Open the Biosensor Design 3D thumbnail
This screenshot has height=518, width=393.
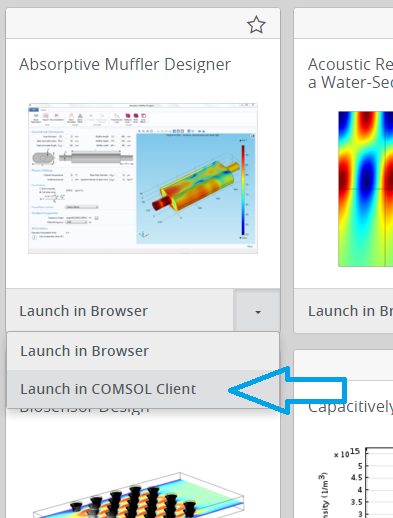[x=138, y=495]
